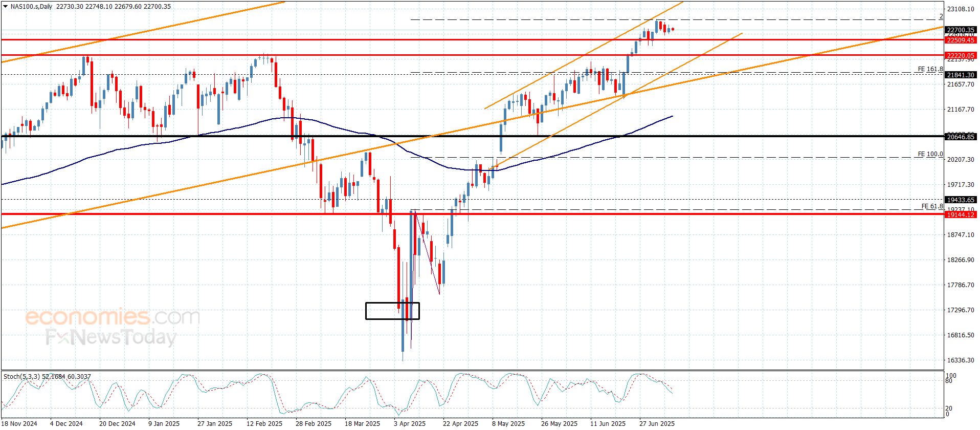The height and width of the screenshot is (430, 980).
Task: Click the 23108.10 price scale value
Action: click(961, 9)
